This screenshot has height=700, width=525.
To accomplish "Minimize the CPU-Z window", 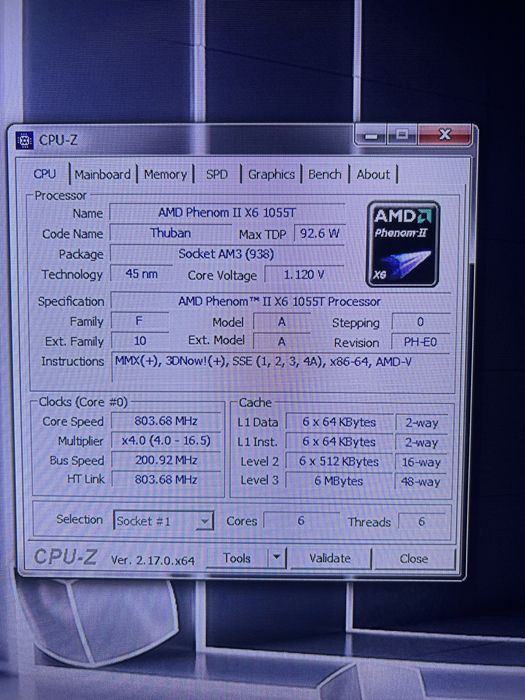I will (371, 135).
